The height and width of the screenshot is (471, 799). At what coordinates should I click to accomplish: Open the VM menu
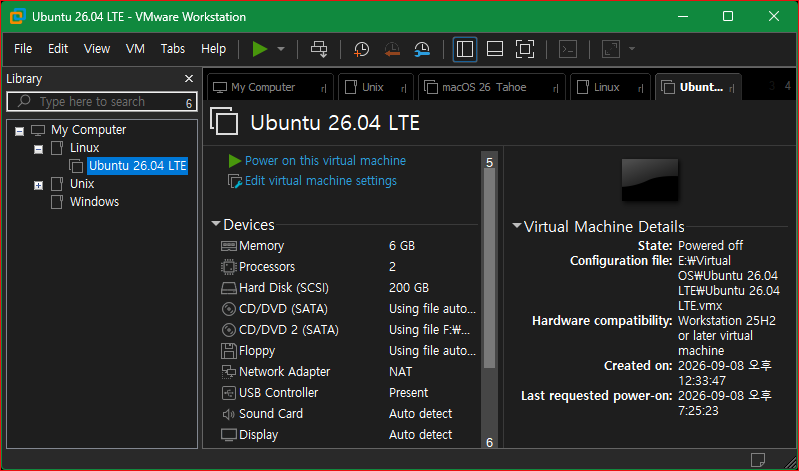tap(135, 49)
